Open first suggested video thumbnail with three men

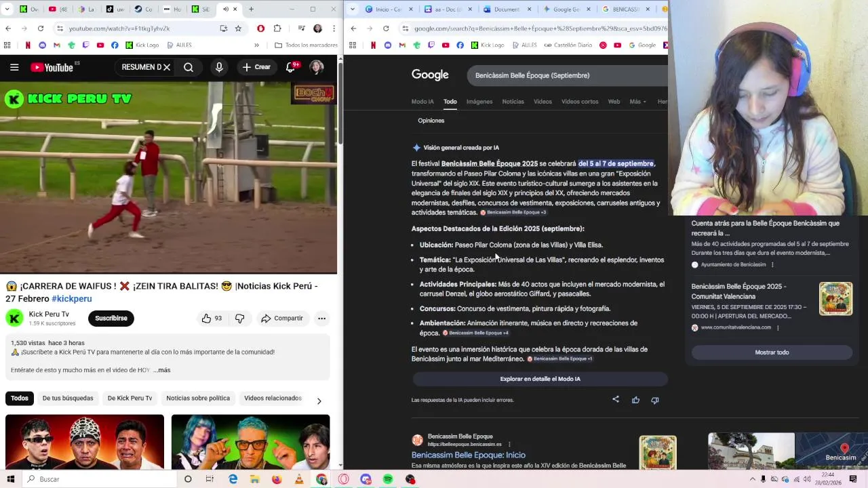85,441
